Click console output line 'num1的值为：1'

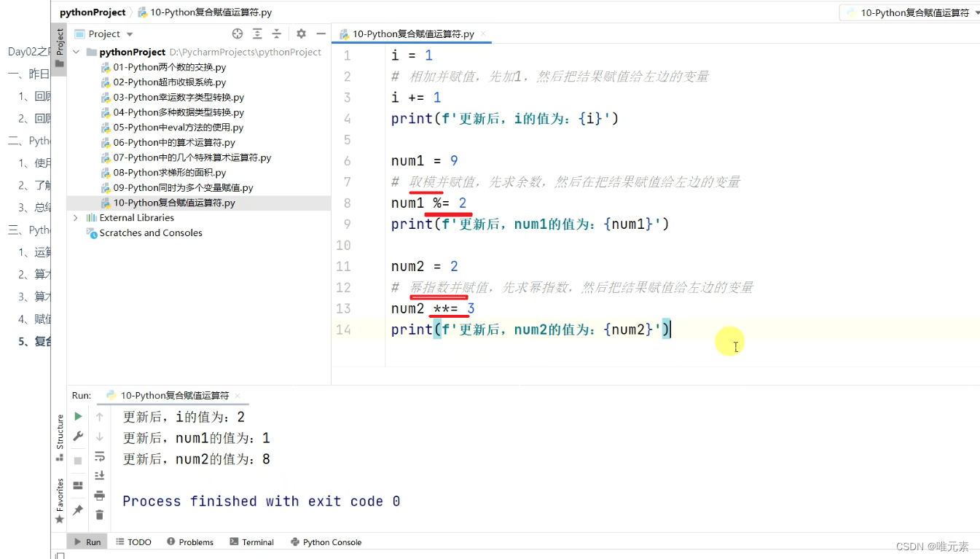(197, 438)
